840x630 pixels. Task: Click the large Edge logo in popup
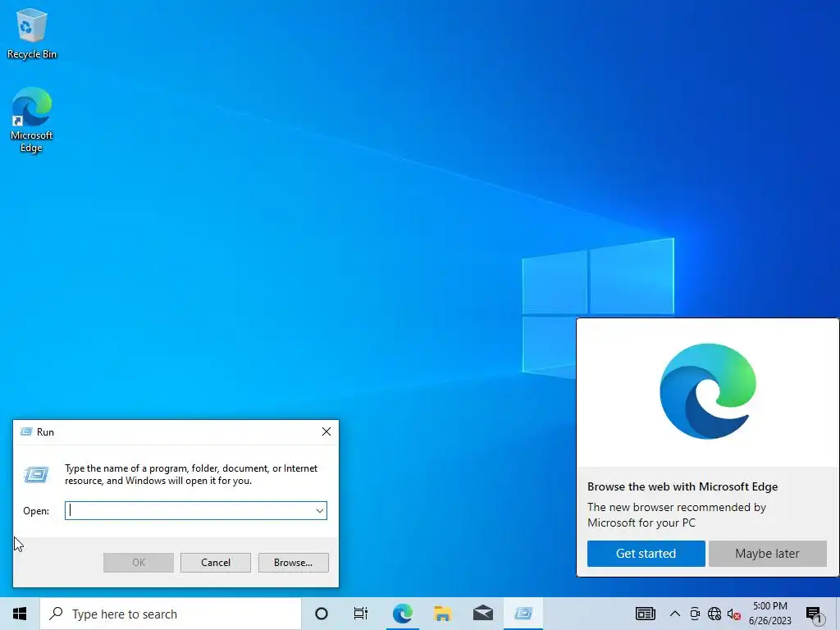(x=708, y=391)
